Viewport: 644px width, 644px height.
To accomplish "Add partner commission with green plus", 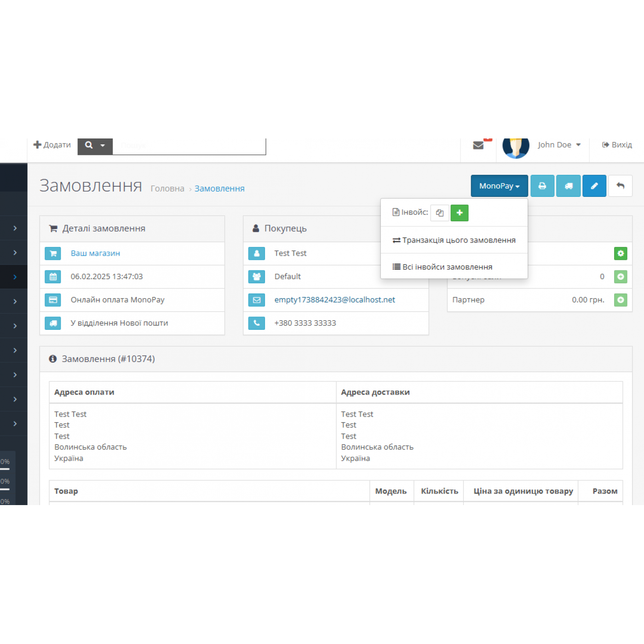I will pos(621,300).
